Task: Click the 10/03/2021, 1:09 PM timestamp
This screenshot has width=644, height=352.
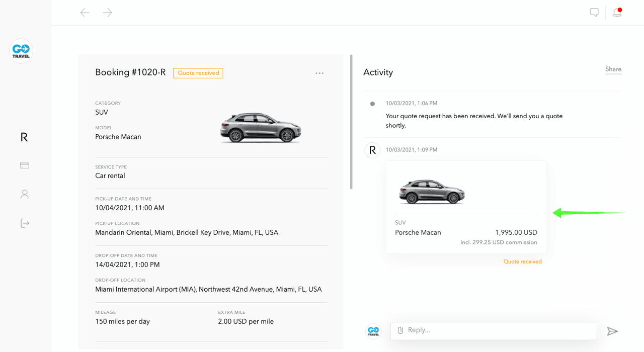Action: (x=411, y=150)
